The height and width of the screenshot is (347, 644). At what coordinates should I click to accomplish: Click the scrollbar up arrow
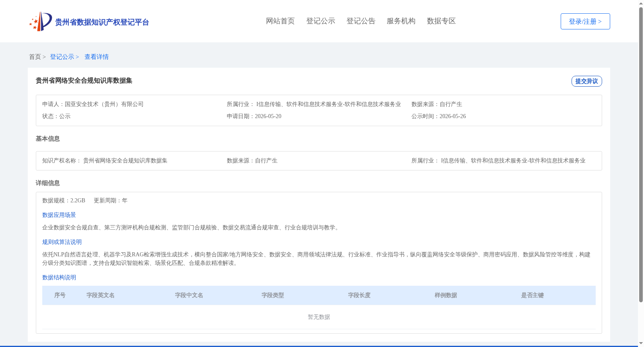641,3
